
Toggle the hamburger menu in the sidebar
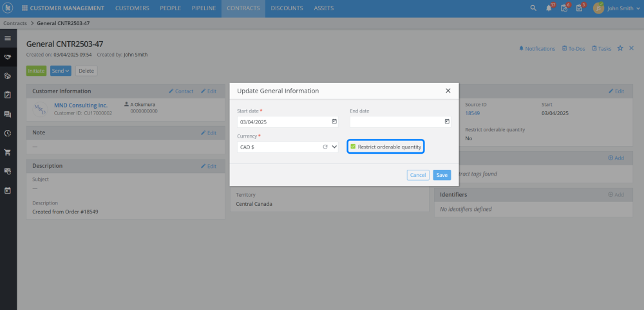[7, 38]
